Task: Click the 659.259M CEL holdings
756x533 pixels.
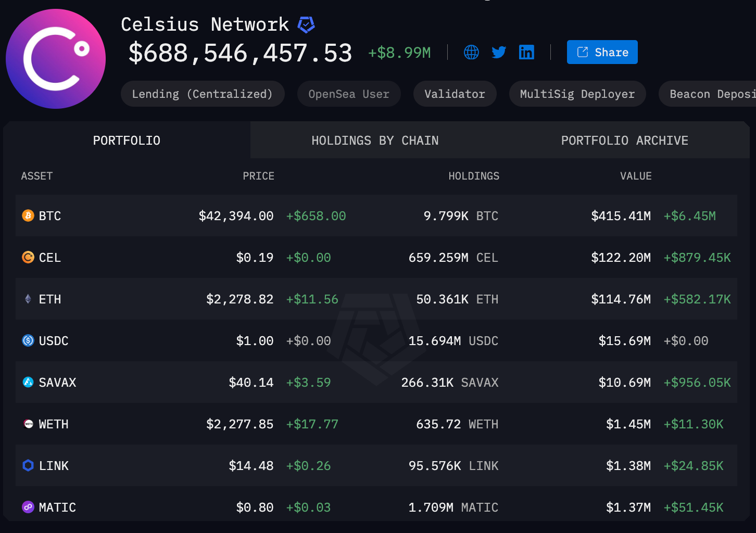Action: point(453,257)
